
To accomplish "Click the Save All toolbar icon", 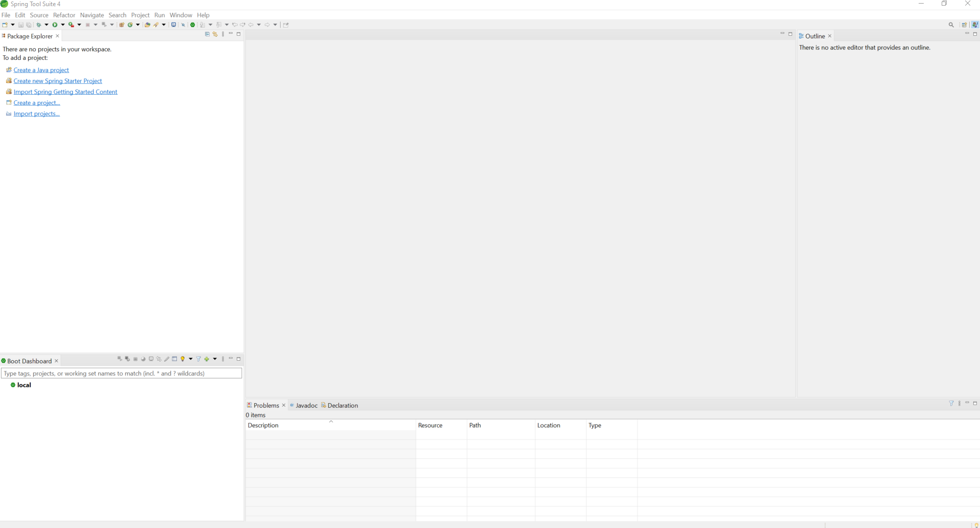I will pos(29,25).
